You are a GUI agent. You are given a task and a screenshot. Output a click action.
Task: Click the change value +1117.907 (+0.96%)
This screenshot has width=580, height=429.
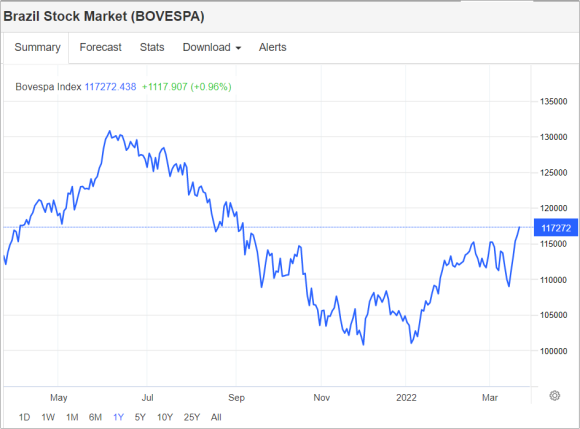[186, 87]
